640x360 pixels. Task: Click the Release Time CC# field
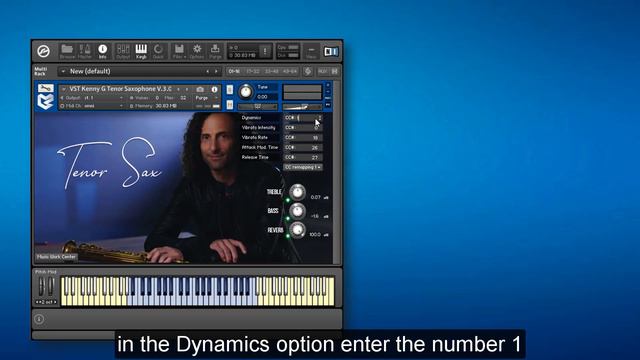point(303,157)
